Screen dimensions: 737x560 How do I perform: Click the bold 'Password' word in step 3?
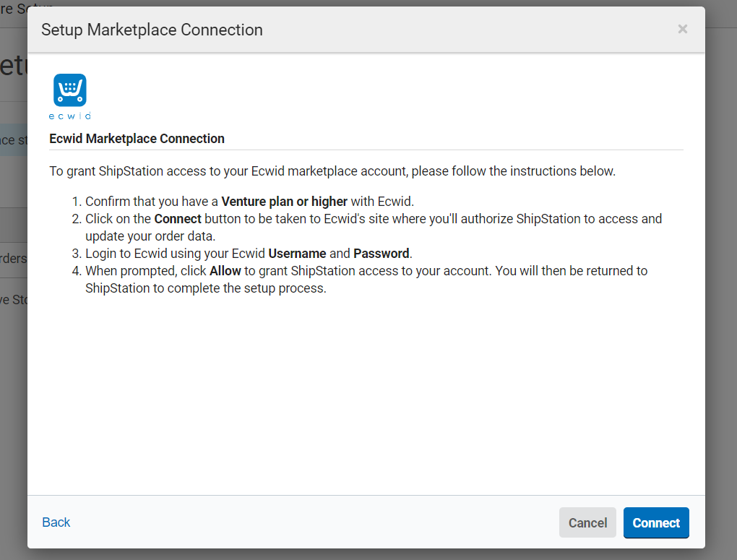[382, 254]
